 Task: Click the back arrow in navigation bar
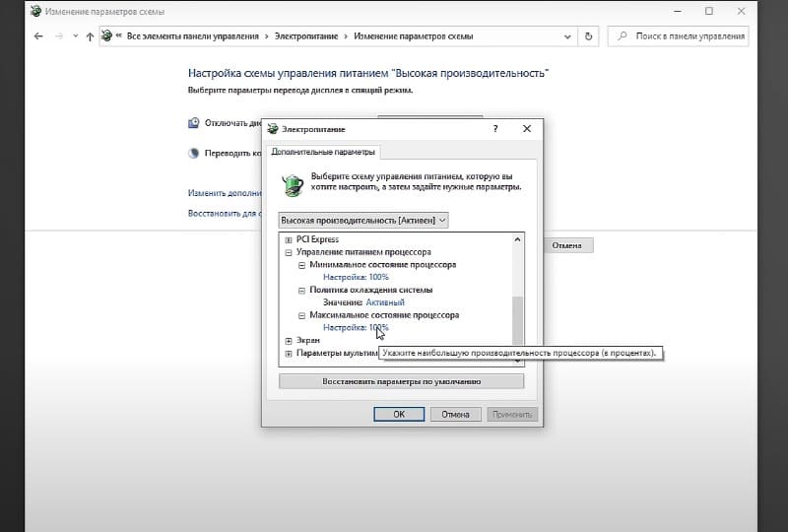(x=38, y=36)
